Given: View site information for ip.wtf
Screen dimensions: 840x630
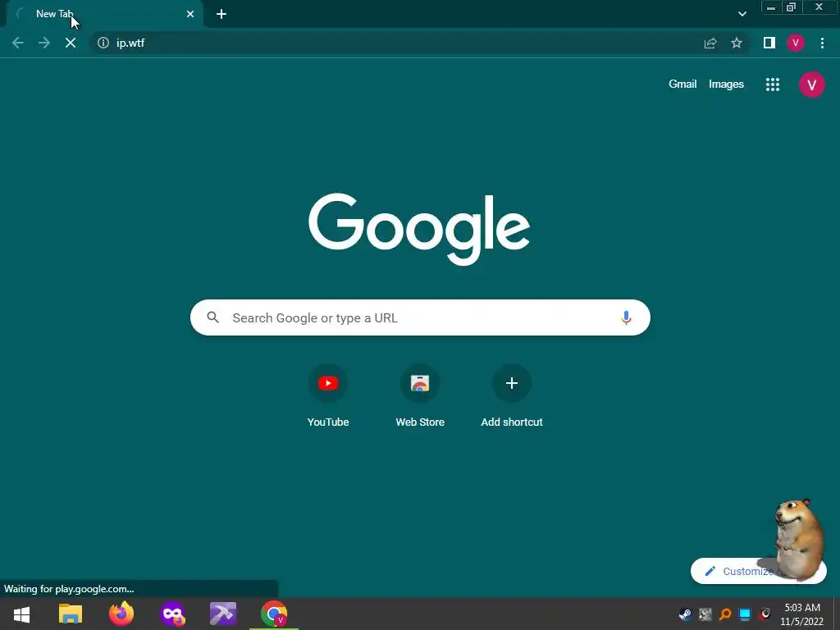Looking at the screenshot, I should (103, 43).
